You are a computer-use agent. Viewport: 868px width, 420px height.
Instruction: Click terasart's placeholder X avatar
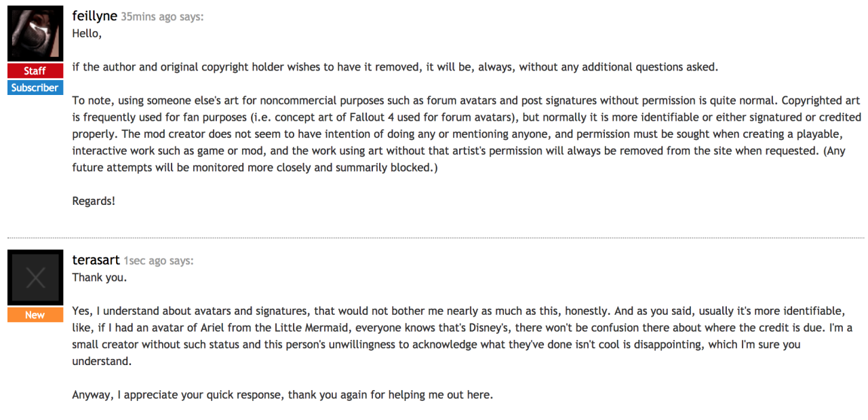(35, 277)
